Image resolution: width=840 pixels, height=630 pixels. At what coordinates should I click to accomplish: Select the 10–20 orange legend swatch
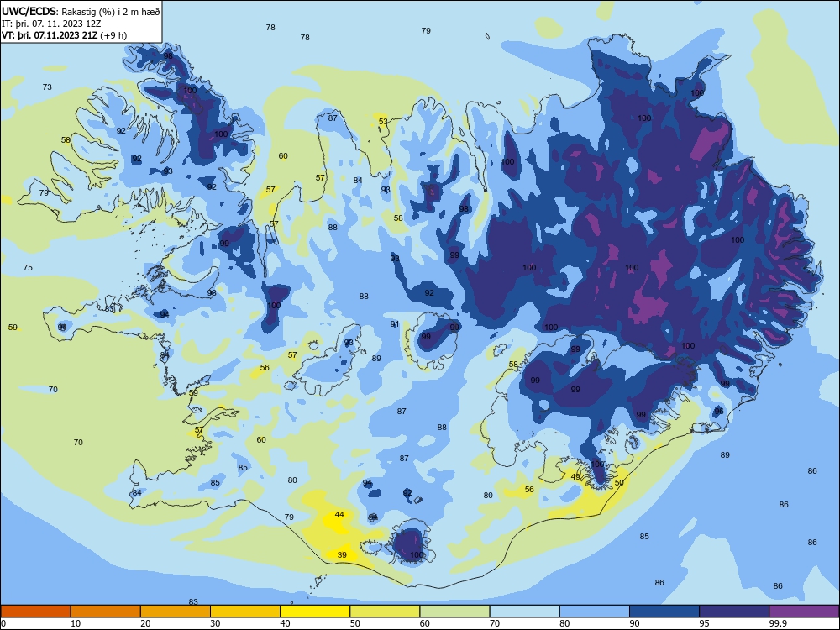[x=106, y=612]
